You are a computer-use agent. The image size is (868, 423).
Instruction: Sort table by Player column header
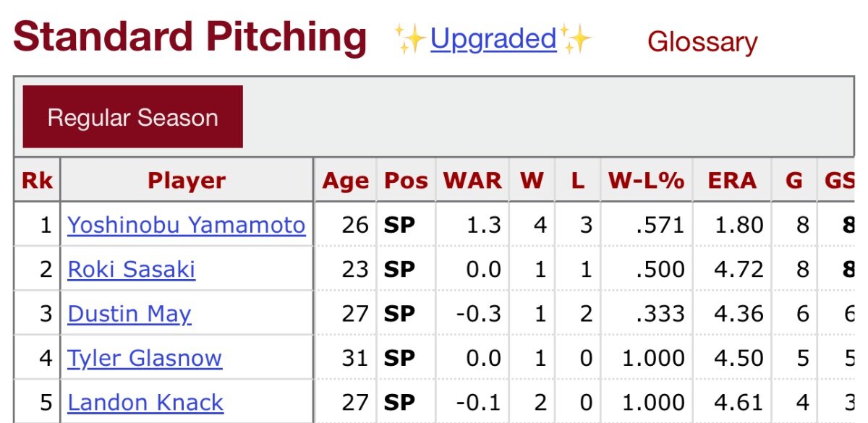point(187,180)
